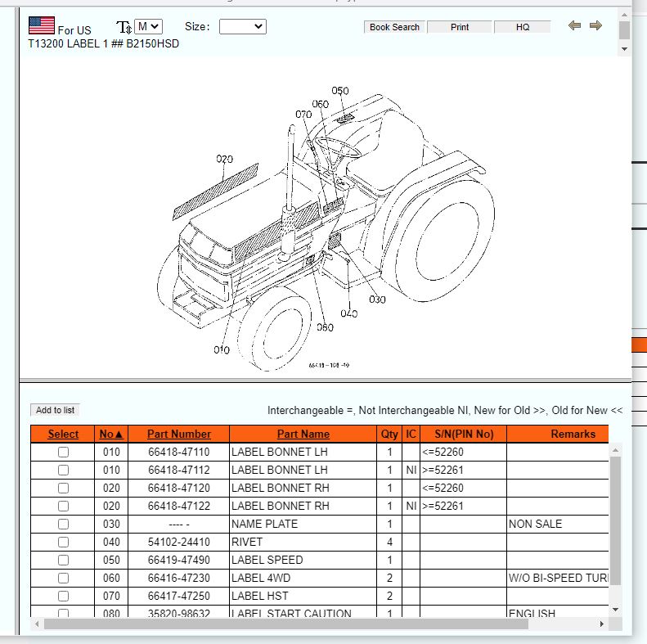The height and width of the screenshot is (644, 647).
Task: Click callout 010 in the diagram
Action: click(222, 350)
